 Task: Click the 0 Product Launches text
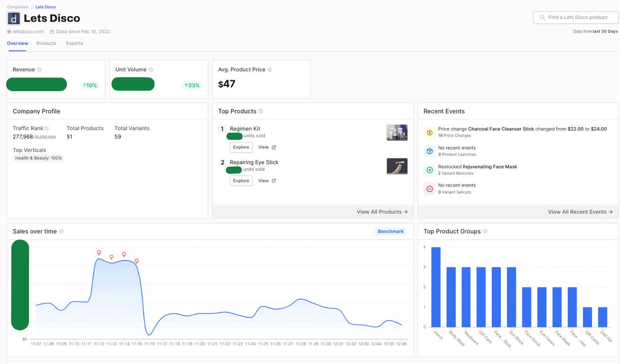tap(457, 154)
